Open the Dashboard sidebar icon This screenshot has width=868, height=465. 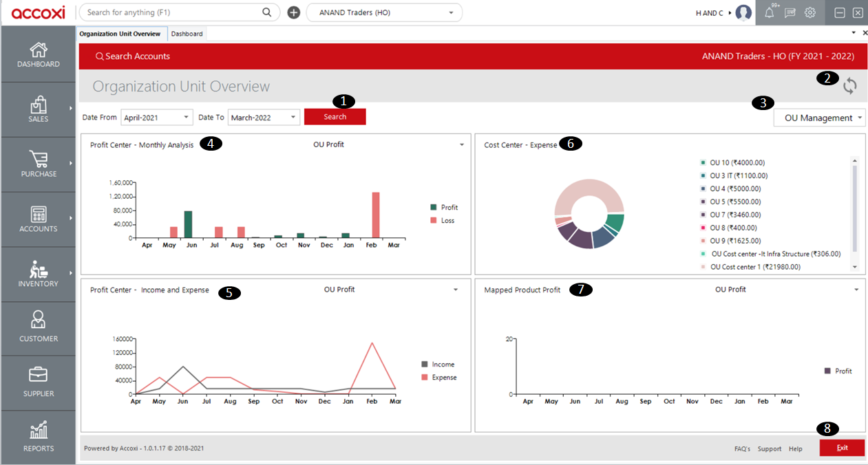pyautogui.click(x=39, y=55)
